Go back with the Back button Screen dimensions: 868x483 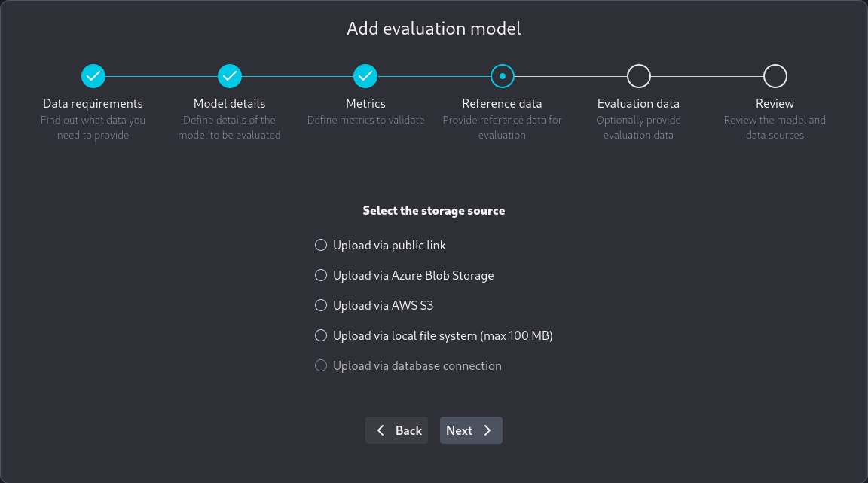coord(397,430)
